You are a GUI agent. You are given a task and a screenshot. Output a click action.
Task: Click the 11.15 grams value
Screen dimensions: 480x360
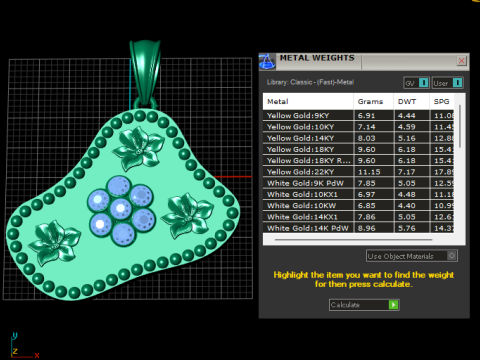[369, 172]
